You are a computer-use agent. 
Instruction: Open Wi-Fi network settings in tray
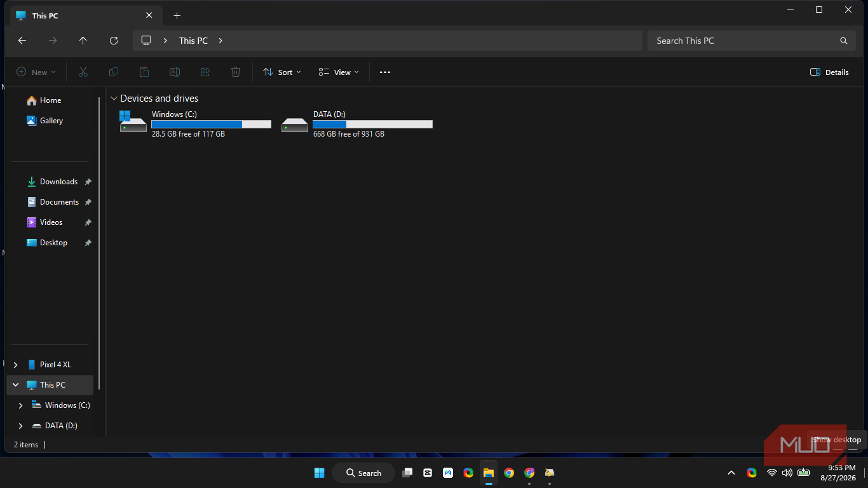coord(772,473)
